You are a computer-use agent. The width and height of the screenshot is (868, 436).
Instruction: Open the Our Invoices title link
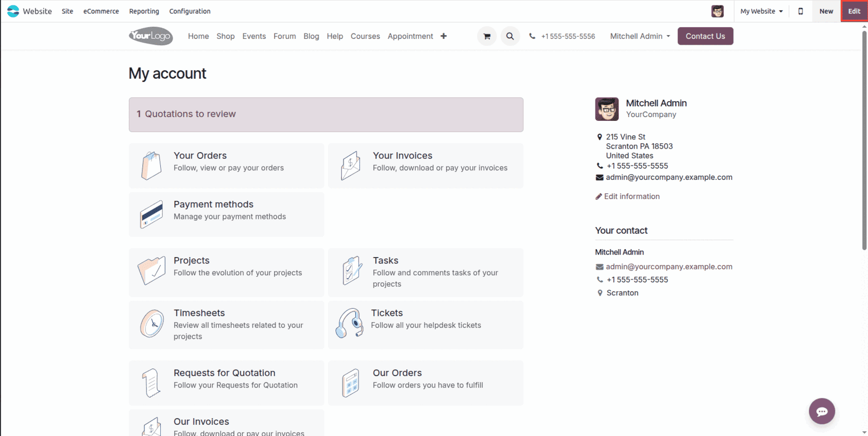tap(201, 422)
